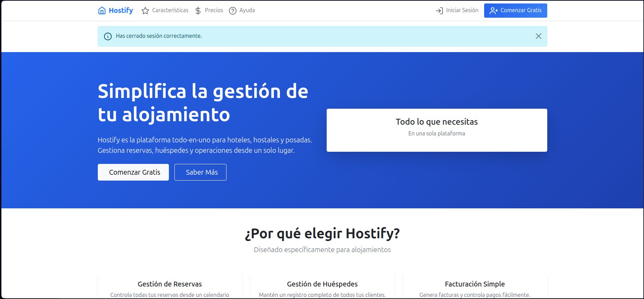Select the Iniciar Sesión link
Screen dimensions: 644x299
[462, 10]
